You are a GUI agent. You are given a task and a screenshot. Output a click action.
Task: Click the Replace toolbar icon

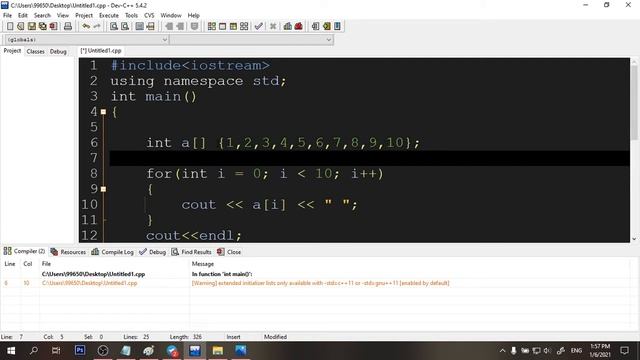125,27
